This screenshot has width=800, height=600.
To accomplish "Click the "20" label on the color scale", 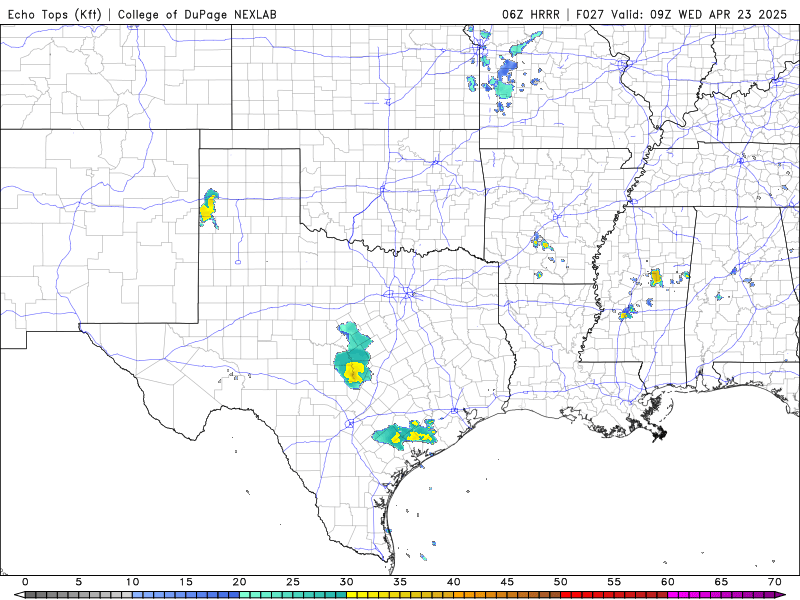I will tap(239, 582).
